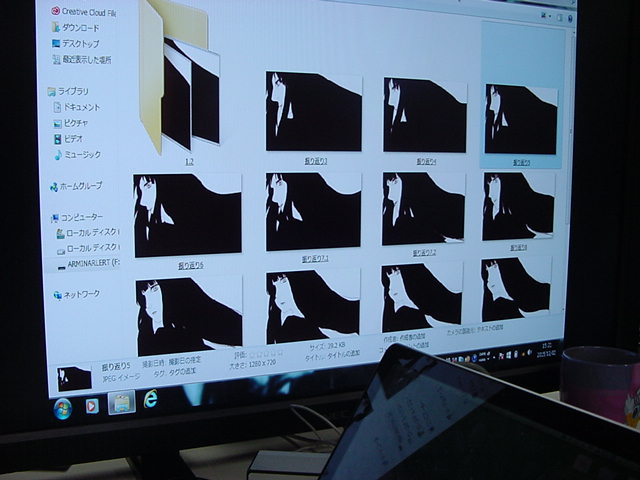Select ネットワーク in the navigation pane

coord(77,294)
